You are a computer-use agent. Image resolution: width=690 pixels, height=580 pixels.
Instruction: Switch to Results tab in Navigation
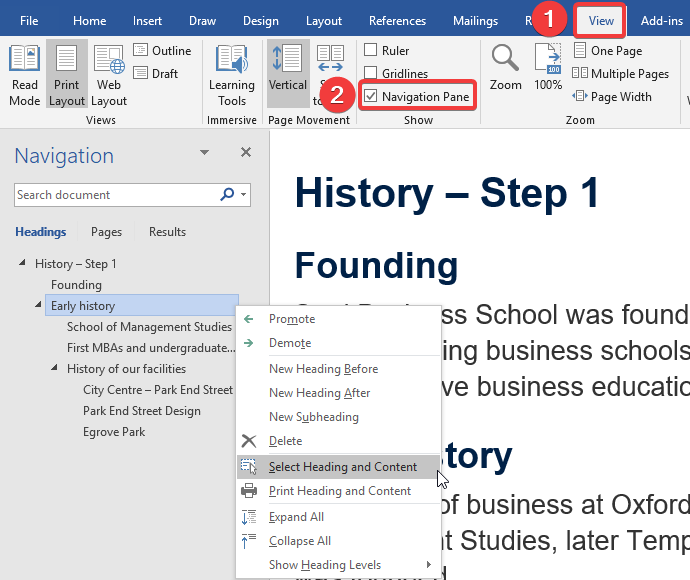[x=167, y=231]
